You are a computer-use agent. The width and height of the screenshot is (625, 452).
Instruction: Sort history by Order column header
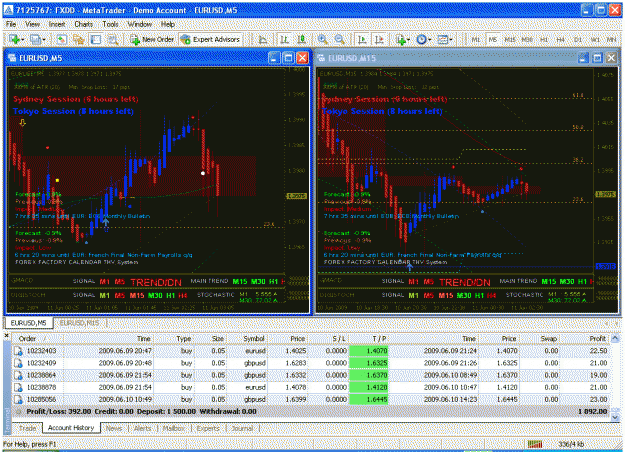pyautogui.click(x=38, y=338)
